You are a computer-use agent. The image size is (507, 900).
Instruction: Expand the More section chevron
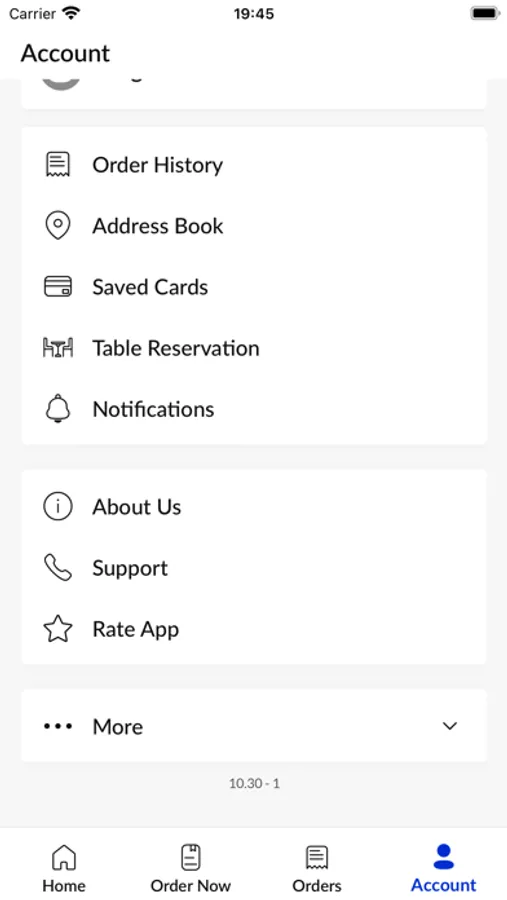(450, 726)
